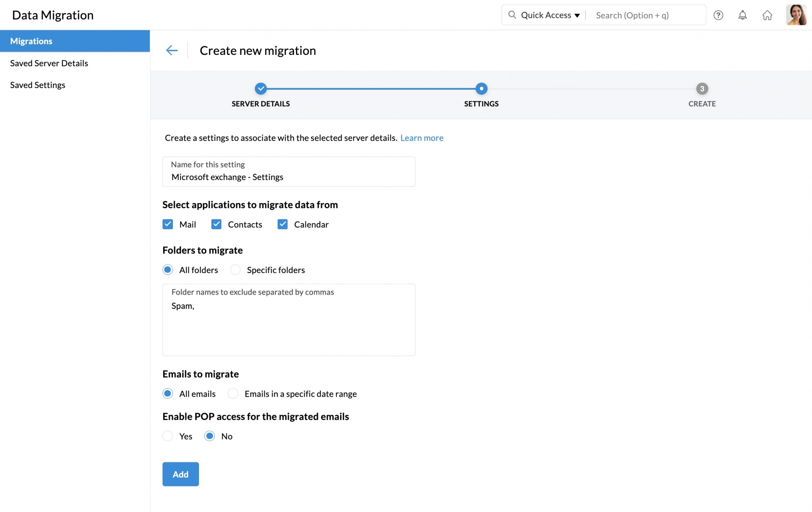812x512 pixels.
Task: Open Saved Server Details in sidebar
Action: point(49,63)
